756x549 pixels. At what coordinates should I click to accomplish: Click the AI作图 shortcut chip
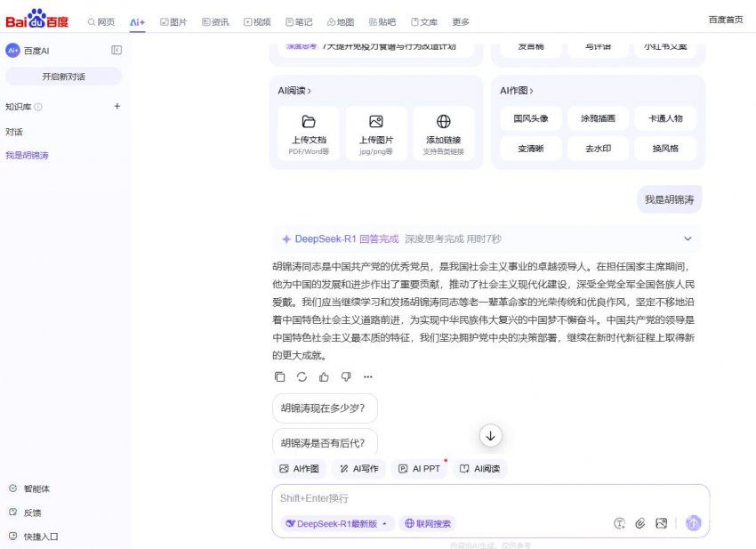click(300, 468)
